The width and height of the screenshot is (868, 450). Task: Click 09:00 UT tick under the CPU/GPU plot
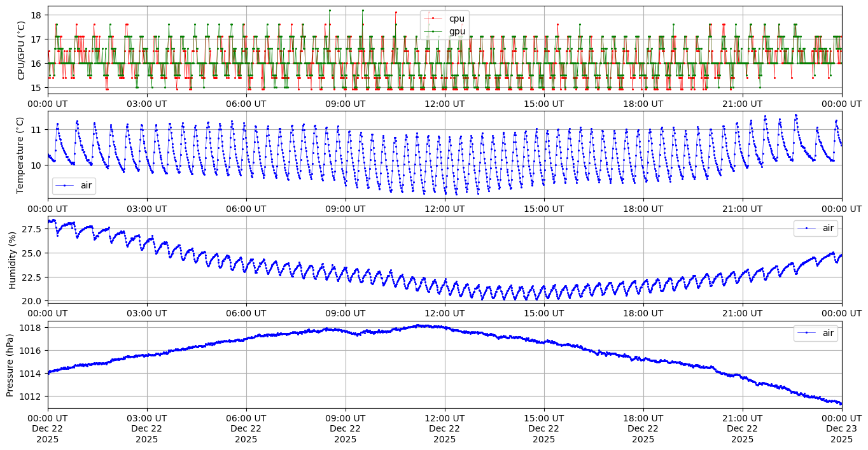point(345,103)
